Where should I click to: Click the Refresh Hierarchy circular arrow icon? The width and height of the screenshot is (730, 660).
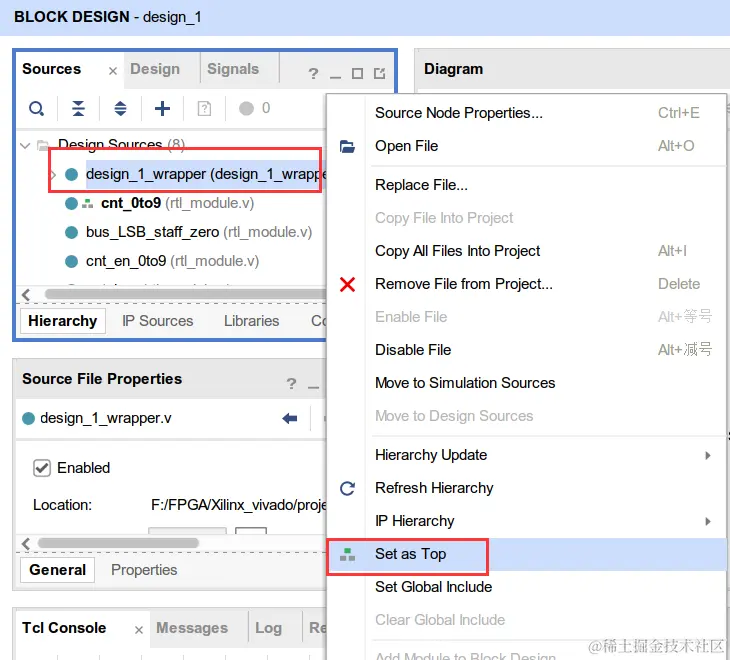pyautogui.click(x=347, y=488)
